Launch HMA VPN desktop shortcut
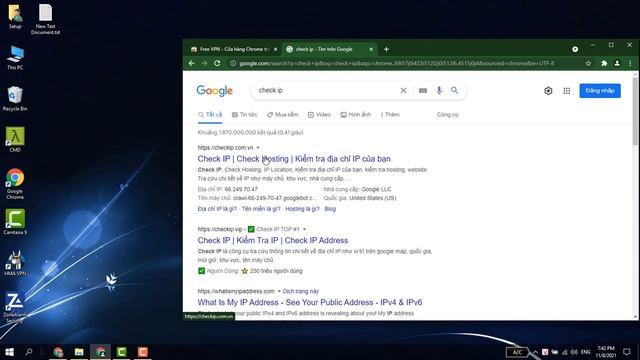 (x=15, y=264)
